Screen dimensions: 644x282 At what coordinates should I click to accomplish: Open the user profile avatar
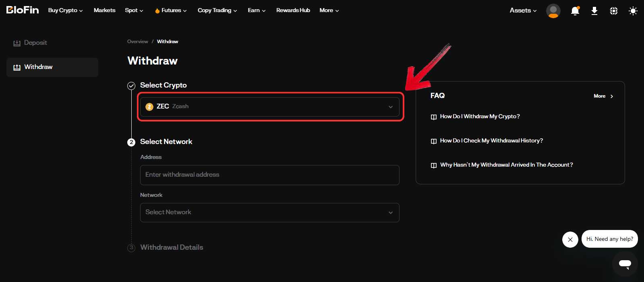[x=553, y=11]
